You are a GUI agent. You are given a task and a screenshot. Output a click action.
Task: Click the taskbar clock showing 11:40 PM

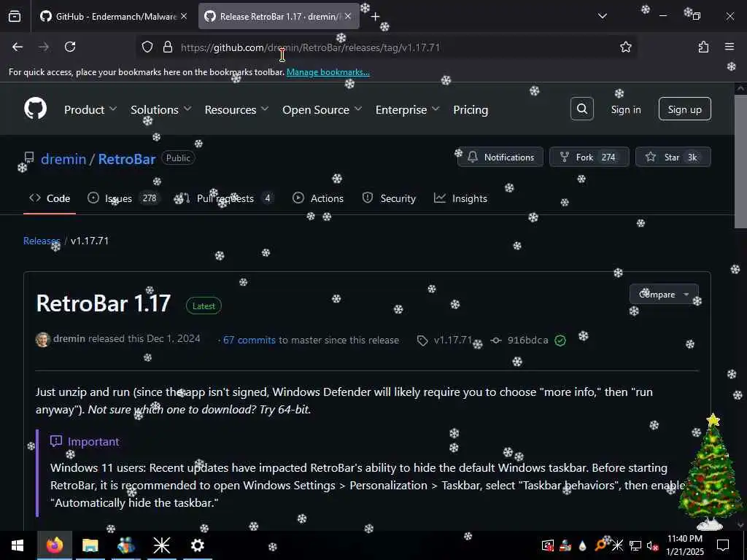point(684,545)
